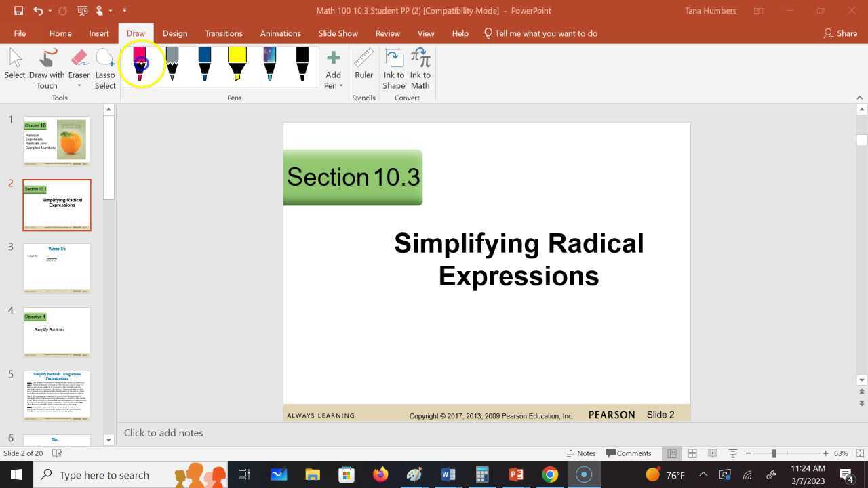Open the File menu
Viewport: 868px width, 488px height.
(x=20, y=33)
